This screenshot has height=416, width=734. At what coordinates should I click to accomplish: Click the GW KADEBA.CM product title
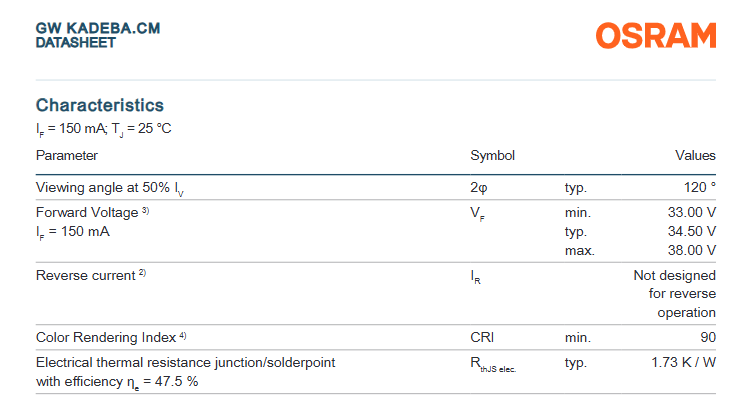(97, 28)
